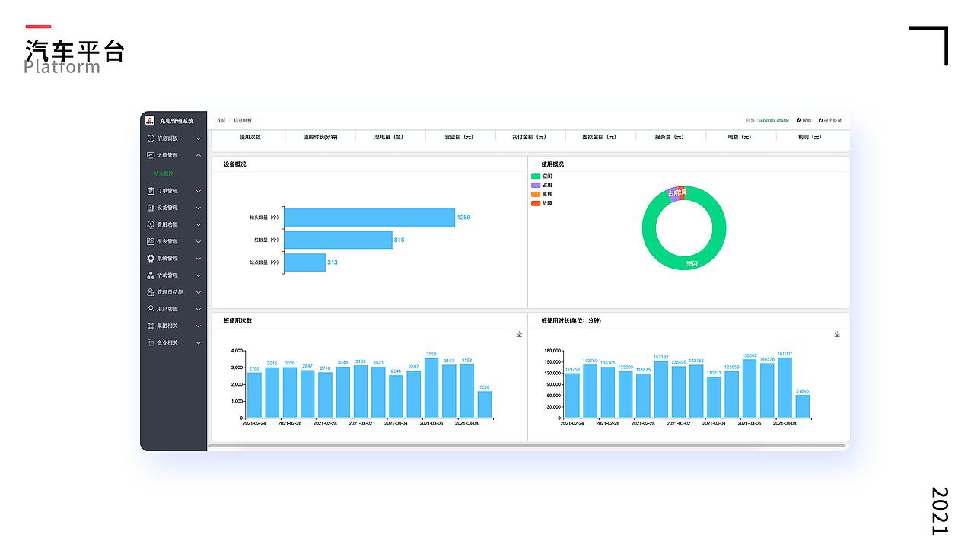This screenshot has height=560, width=974.
Task: Toggle the 故障 legend item
Action: pos(542,203)
